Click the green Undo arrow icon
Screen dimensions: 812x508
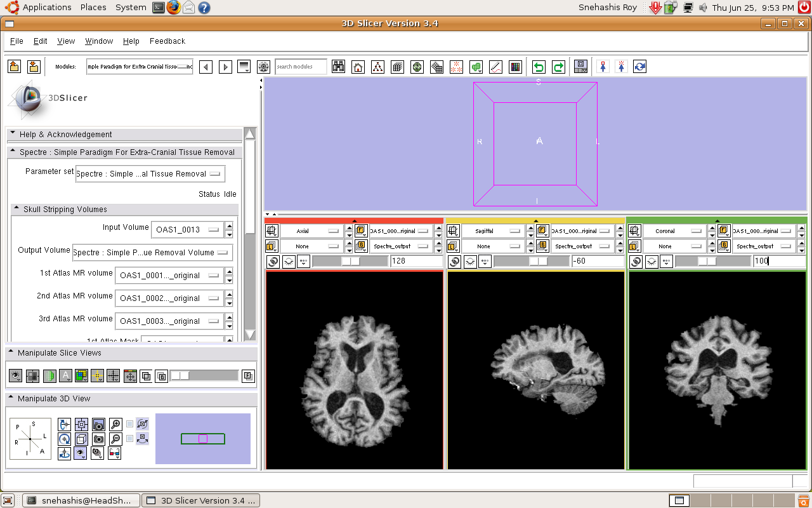[539, 67]
